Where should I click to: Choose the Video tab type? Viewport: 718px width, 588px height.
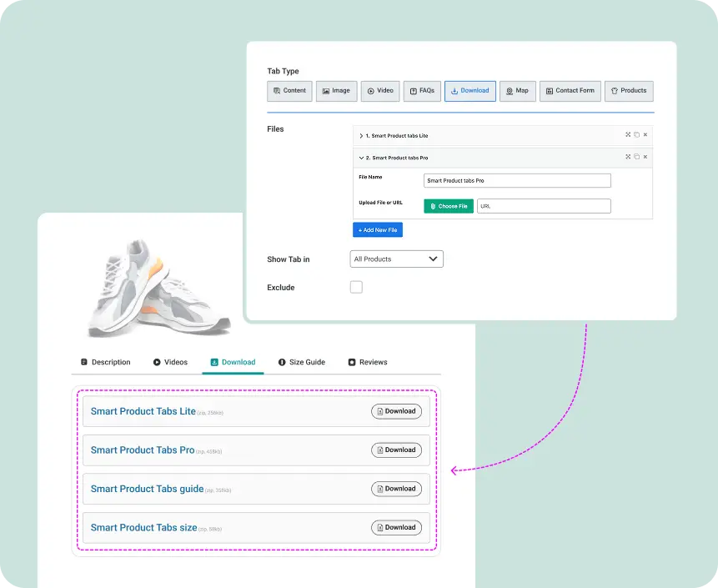(380, 91)
